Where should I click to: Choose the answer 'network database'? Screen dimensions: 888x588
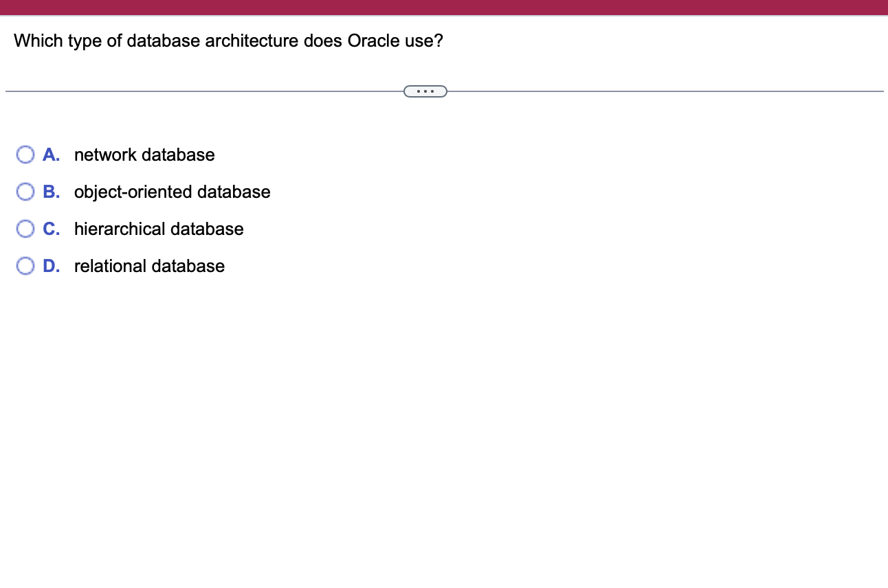[x=144, y=155]
